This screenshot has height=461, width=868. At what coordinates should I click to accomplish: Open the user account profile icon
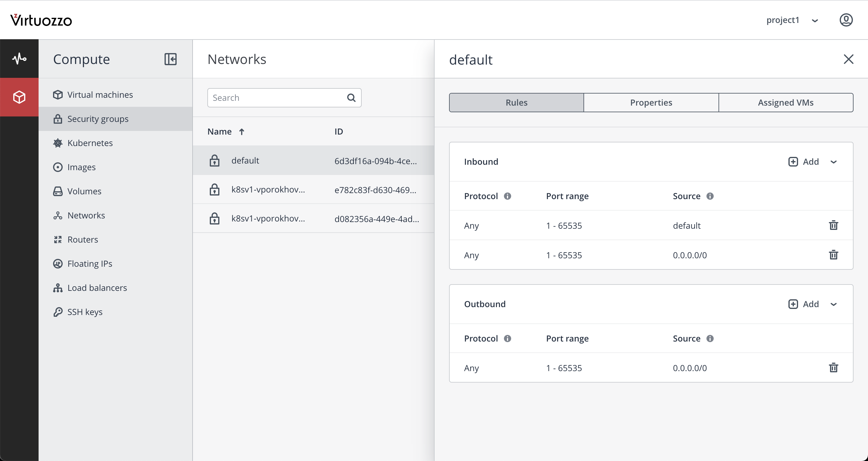(846, 20)
